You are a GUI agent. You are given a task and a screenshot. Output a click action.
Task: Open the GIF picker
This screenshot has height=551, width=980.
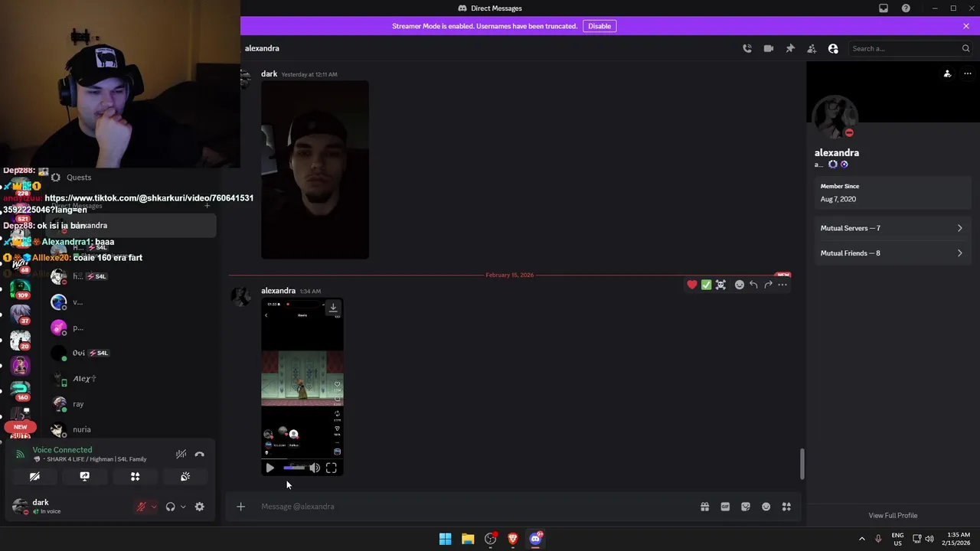pos(725,507)
